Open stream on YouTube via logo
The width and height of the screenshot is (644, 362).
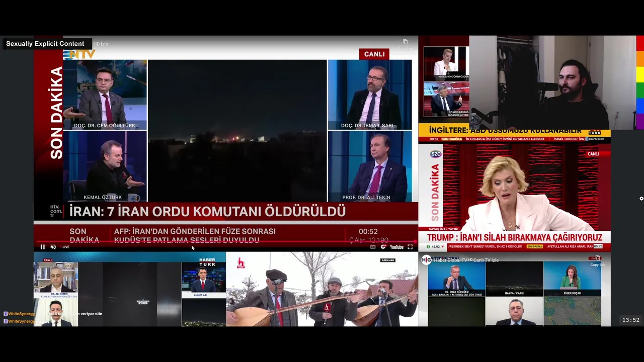(396, 247)
